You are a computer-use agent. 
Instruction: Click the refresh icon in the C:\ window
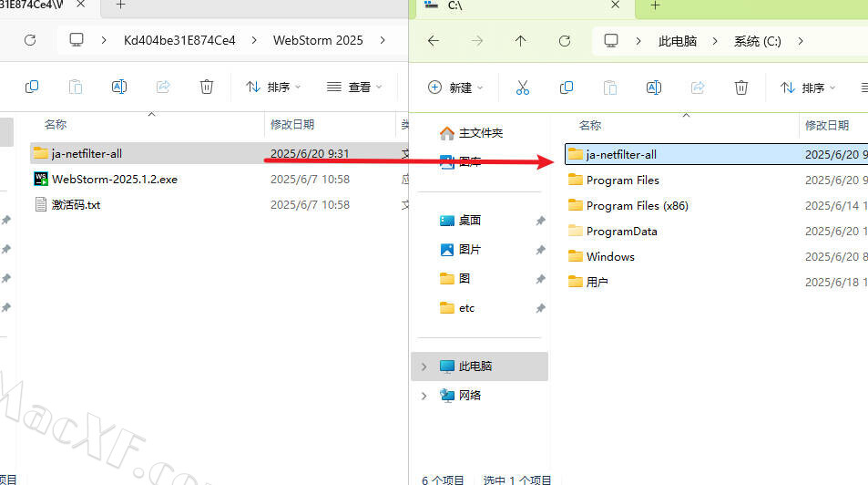(x=564, y=40)
